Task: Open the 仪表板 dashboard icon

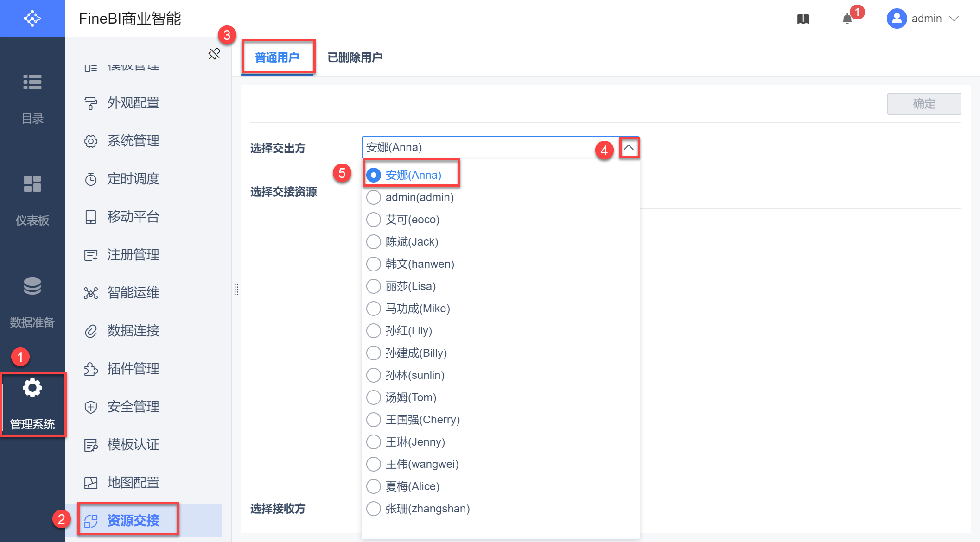Action: pos(32,184)
